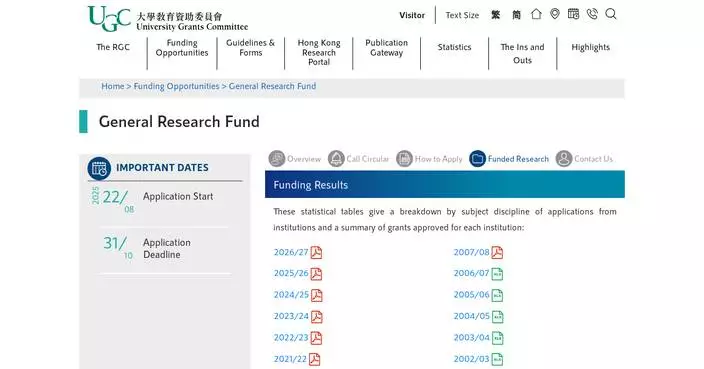
Task: Open the PDF icon next to 2021/22
Action: pos(315,360)
